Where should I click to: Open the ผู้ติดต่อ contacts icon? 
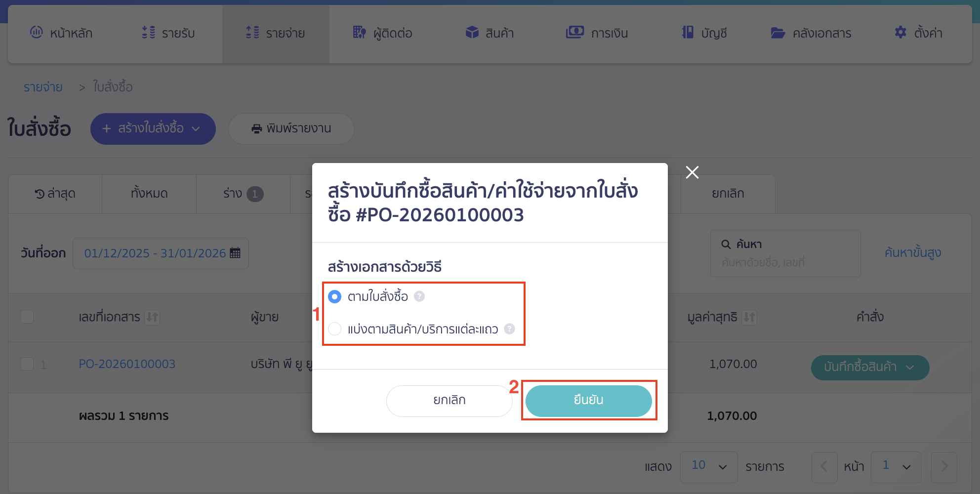tap(359, 33)
